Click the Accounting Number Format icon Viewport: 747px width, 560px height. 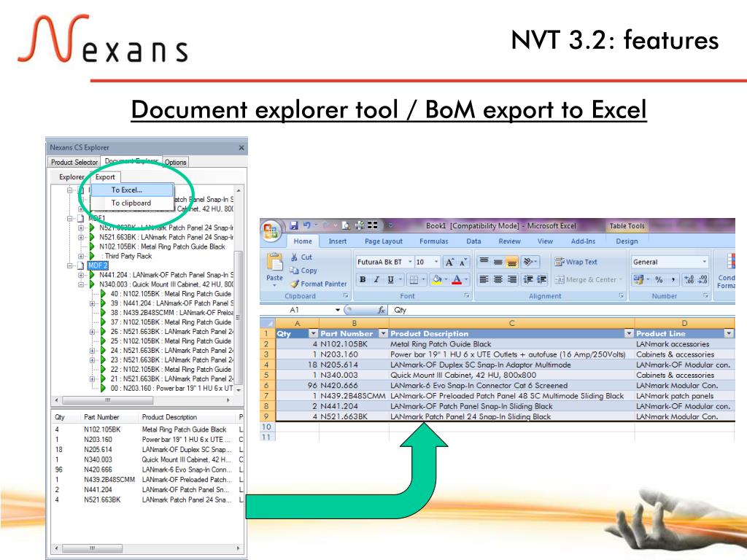click(638, 279)
